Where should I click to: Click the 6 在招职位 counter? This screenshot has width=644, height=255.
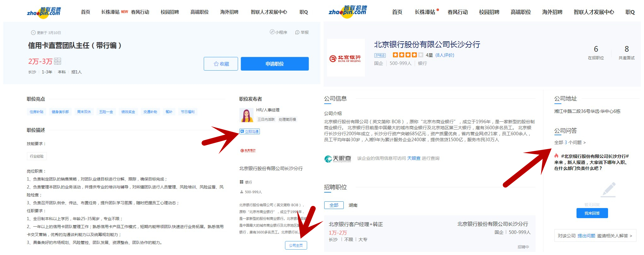pyautogui.click(x=596, y=52)
